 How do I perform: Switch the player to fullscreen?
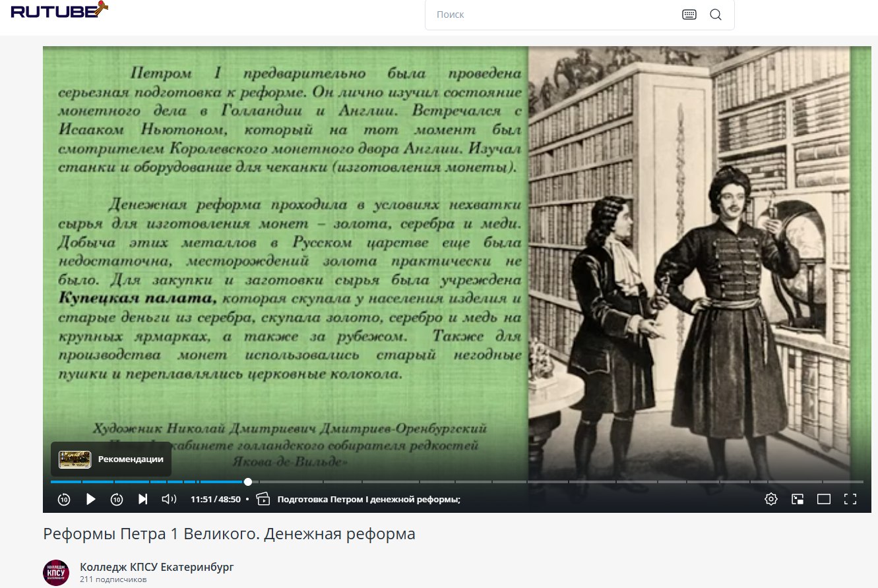(x=850, y=499)
